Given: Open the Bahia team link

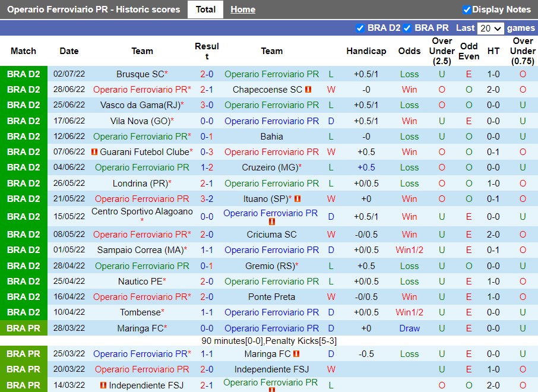Looking at the screenshot, I should point(271,137).
